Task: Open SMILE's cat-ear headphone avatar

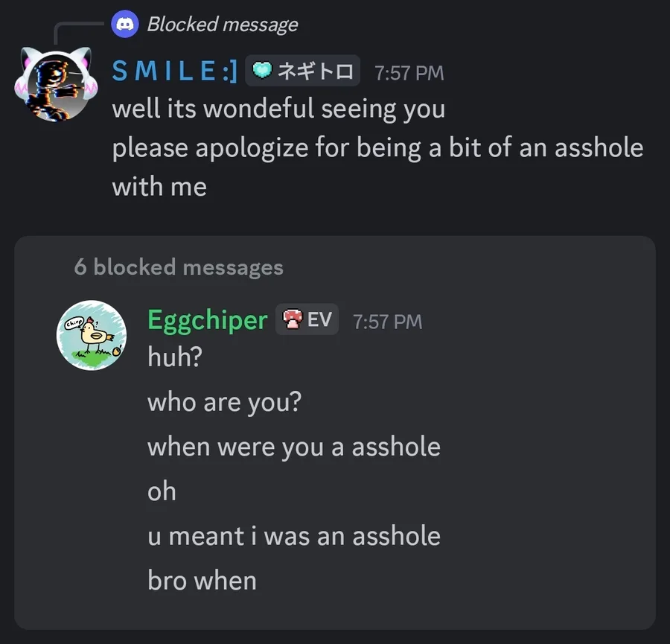Action: click(x=57, y=83)
